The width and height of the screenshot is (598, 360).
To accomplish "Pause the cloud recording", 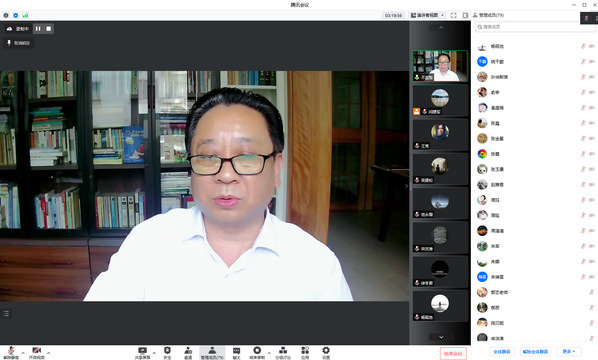I will pyautogui.click(x=38, y=29).
